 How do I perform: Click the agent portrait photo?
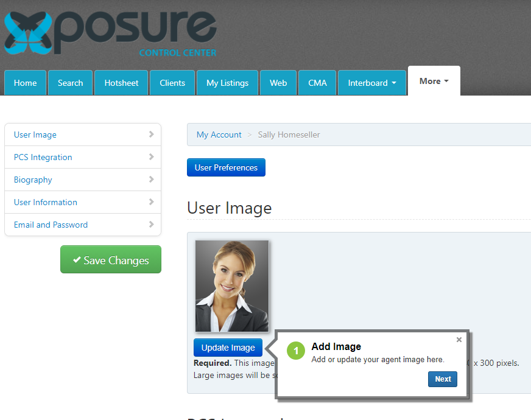(232, 286)
